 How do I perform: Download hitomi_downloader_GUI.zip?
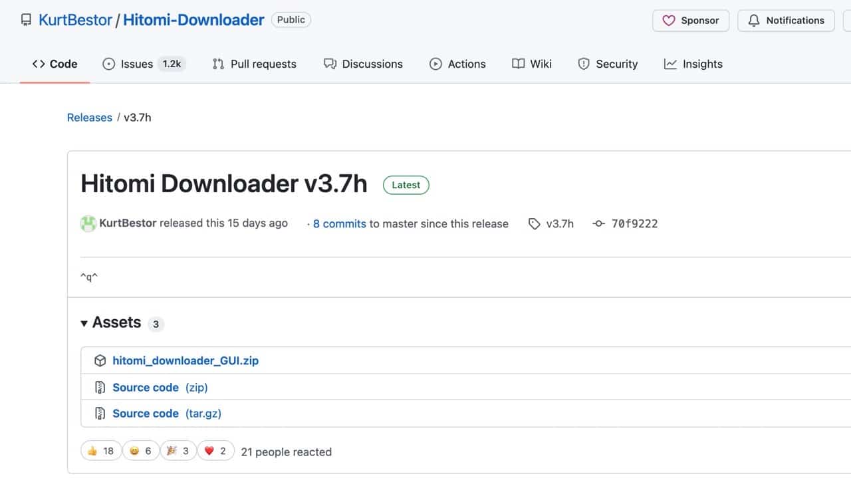tap(185, 360)
